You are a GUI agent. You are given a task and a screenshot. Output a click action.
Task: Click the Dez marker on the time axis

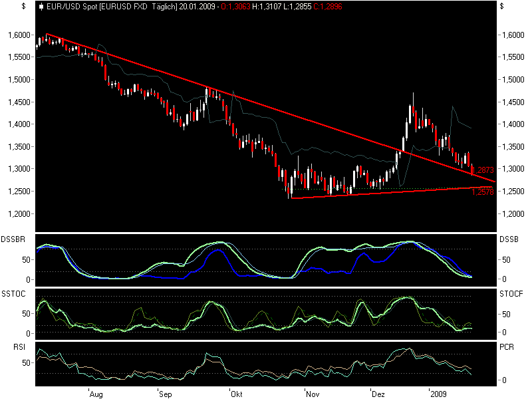pos(378,394)
